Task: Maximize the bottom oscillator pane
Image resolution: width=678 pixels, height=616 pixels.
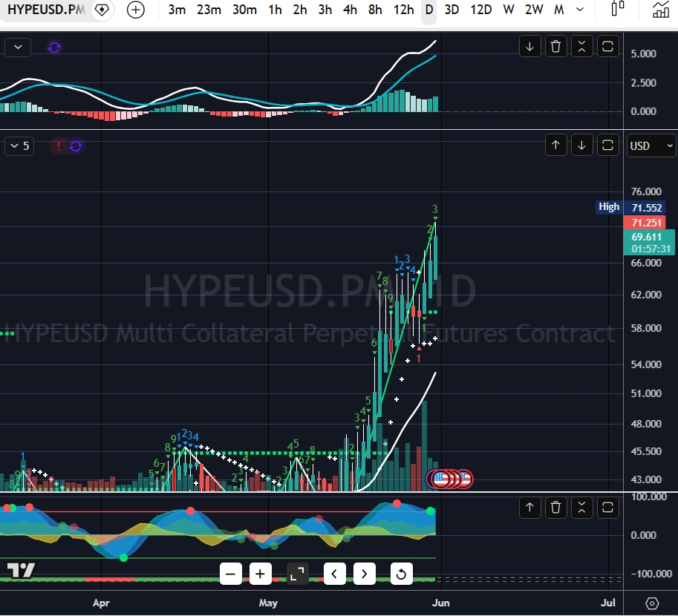Action: 607,508
